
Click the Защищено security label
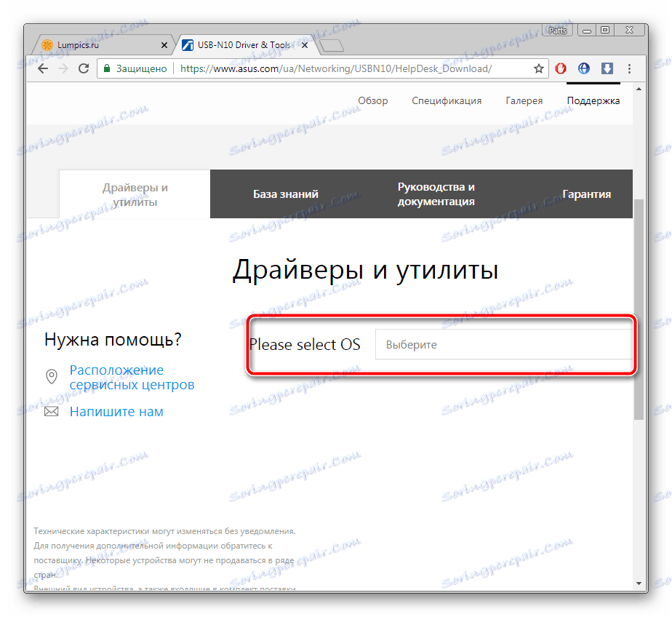141,68
